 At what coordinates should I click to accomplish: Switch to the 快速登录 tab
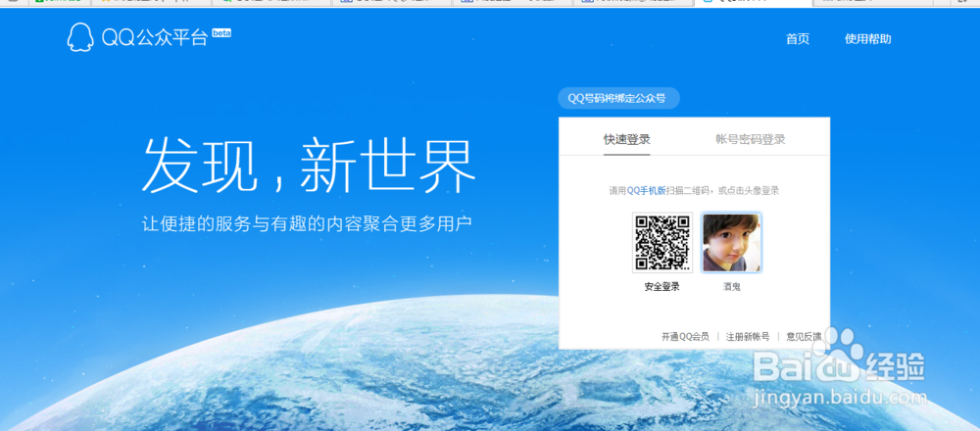pyautogui.click(x=627, y=139)
